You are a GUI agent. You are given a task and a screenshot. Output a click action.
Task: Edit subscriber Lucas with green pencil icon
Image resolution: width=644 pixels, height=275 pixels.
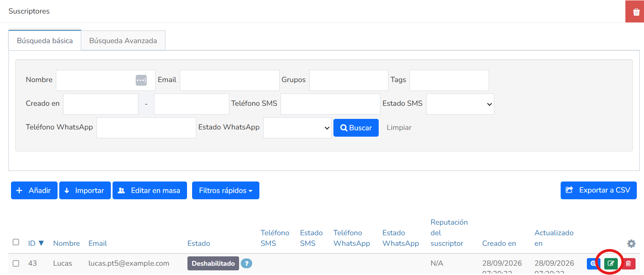611,264
